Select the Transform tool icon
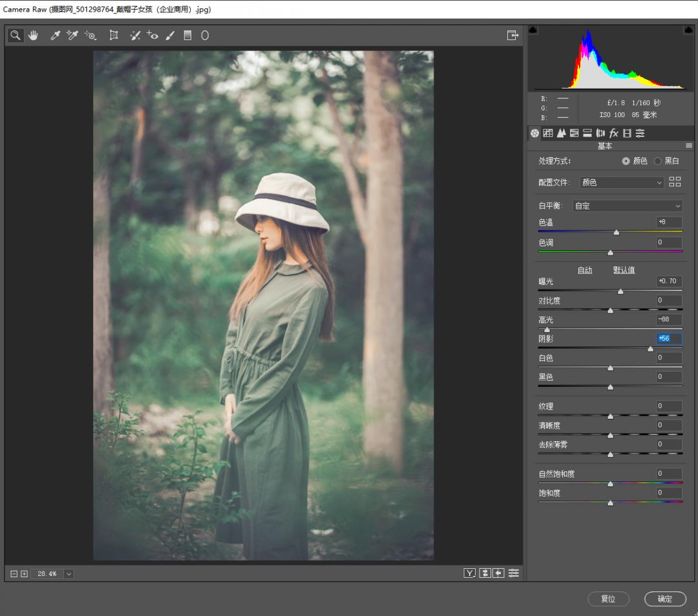Screen dimensions: 698x616 (114, 36)
